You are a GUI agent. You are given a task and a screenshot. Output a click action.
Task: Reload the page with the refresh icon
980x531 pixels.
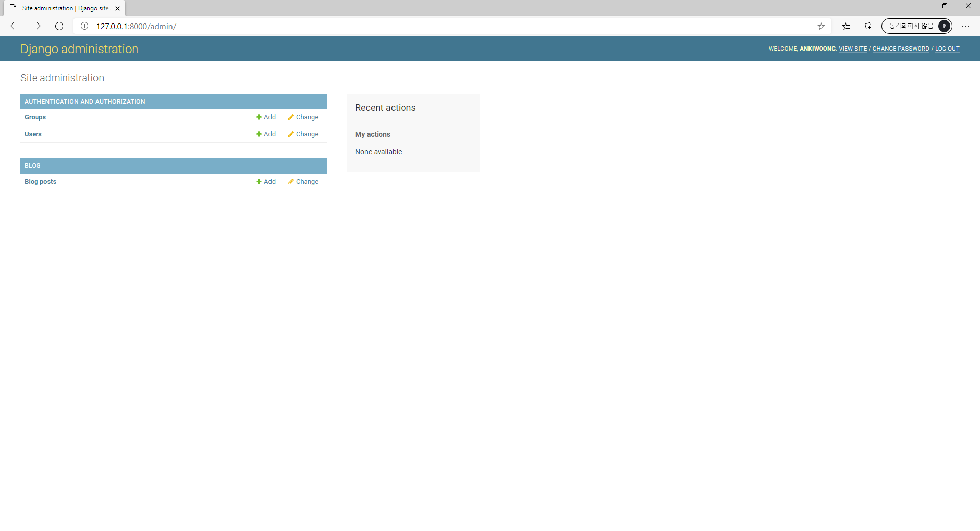59,26
